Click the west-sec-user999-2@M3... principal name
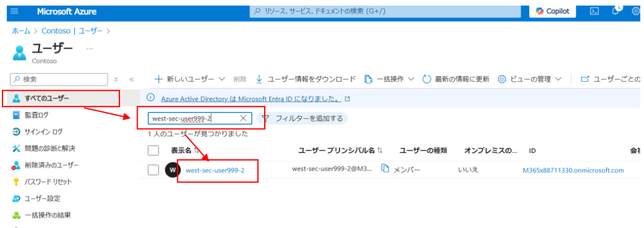Viewport: 644px width, 228px height. [x=332, y=169]
